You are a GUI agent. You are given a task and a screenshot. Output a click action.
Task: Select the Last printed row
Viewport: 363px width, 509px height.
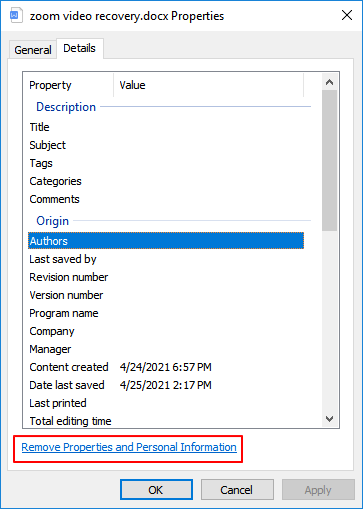click(x=166, y=403)
